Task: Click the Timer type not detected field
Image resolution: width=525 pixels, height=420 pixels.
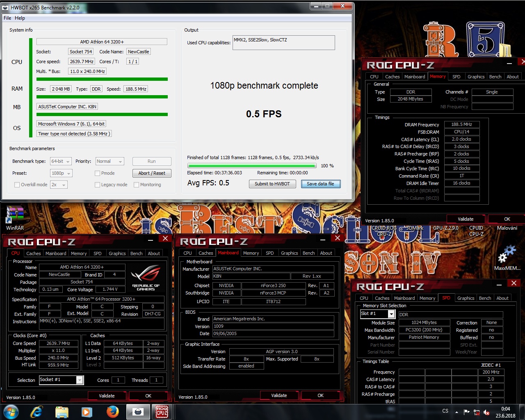Action: [74, 134]
